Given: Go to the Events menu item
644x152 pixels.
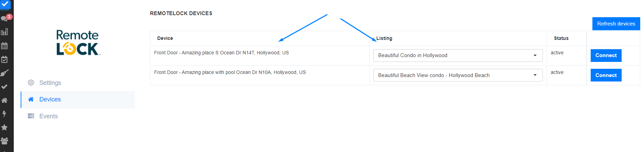Looking at the screenshot, I should coord(49,116).
